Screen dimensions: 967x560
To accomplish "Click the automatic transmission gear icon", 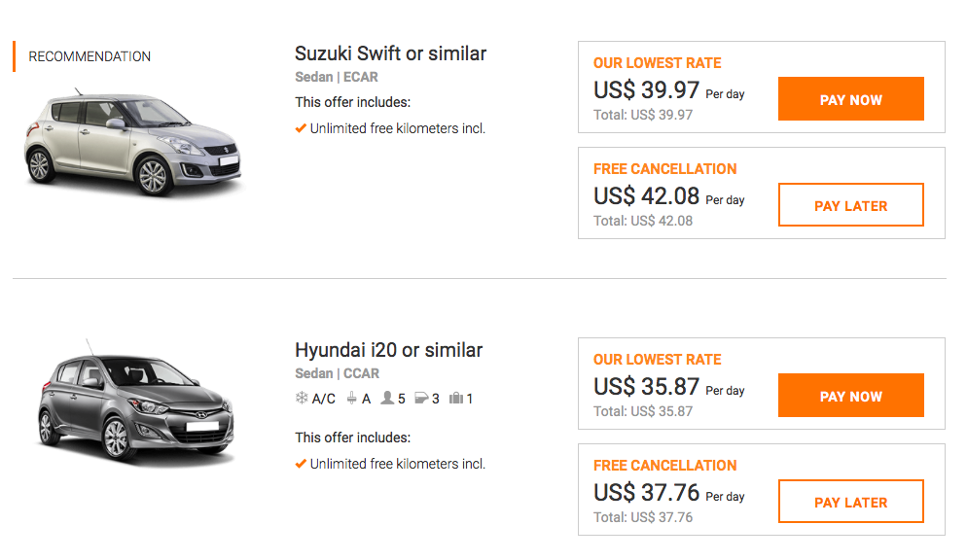I will point(352,399).
